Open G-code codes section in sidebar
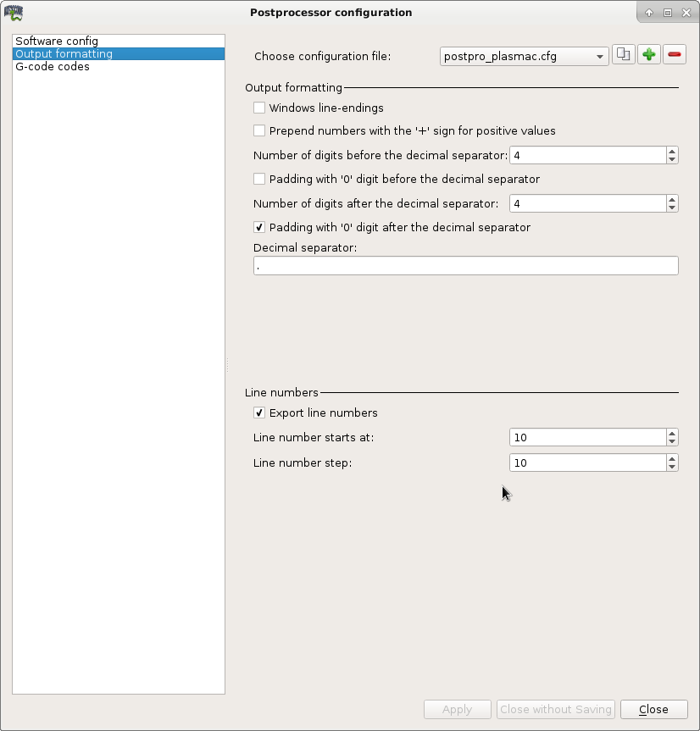The height and width of the screenshot is (731, 700). pos(119,66)
